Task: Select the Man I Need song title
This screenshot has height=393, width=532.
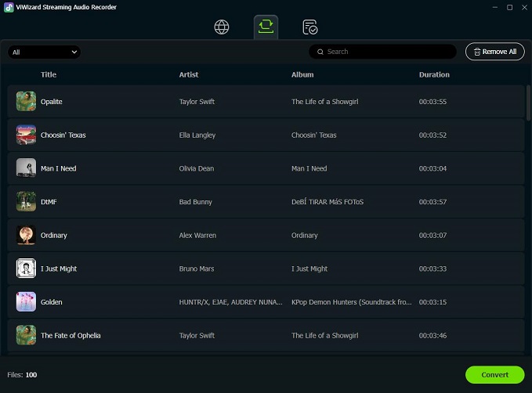Action: coord(58,168)
